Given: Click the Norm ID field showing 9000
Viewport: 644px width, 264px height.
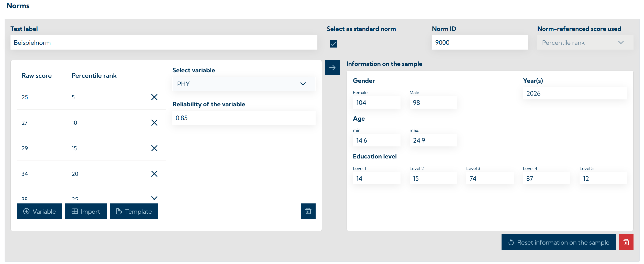Looking at the screenshot, I should tap(480, 43).
